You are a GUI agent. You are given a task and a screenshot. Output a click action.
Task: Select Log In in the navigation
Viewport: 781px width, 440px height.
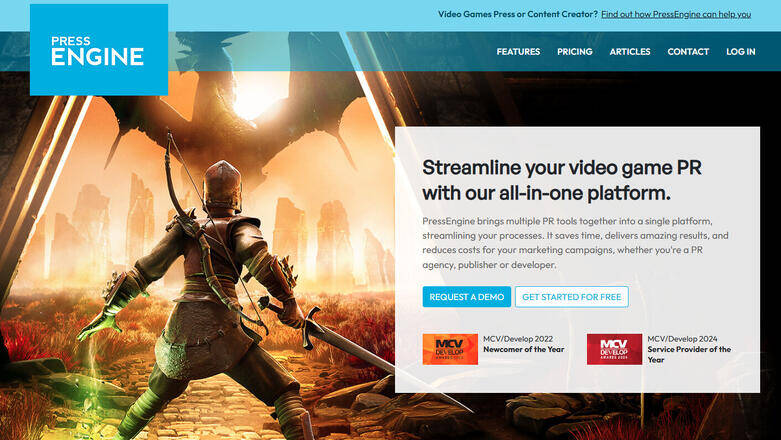pyautogui.click(x=741, y=52)
